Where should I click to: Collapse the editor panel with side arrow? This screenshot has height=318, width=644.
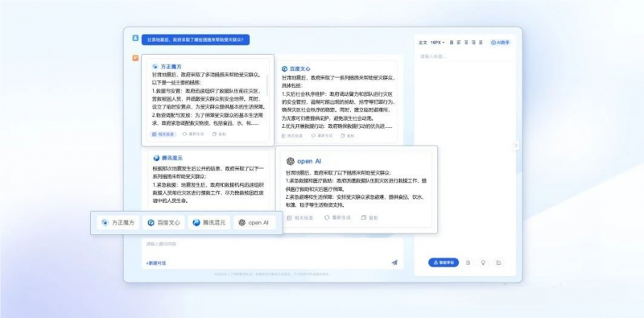[x=516, y=146]
